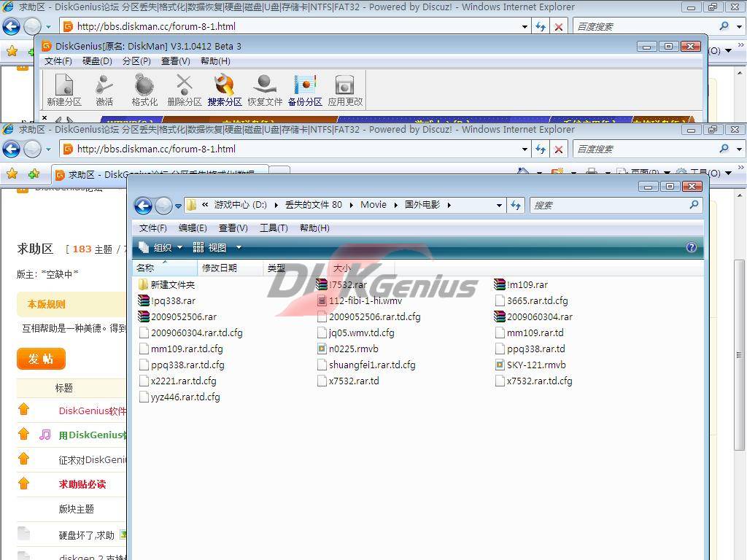Click the 新建分区 (new partition) toolbar icon

(64, 90)
